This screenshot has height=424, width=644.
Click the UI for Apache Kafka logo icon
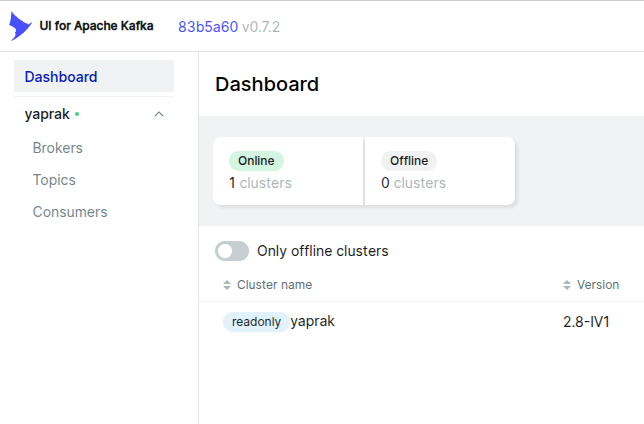coord(20,26)
